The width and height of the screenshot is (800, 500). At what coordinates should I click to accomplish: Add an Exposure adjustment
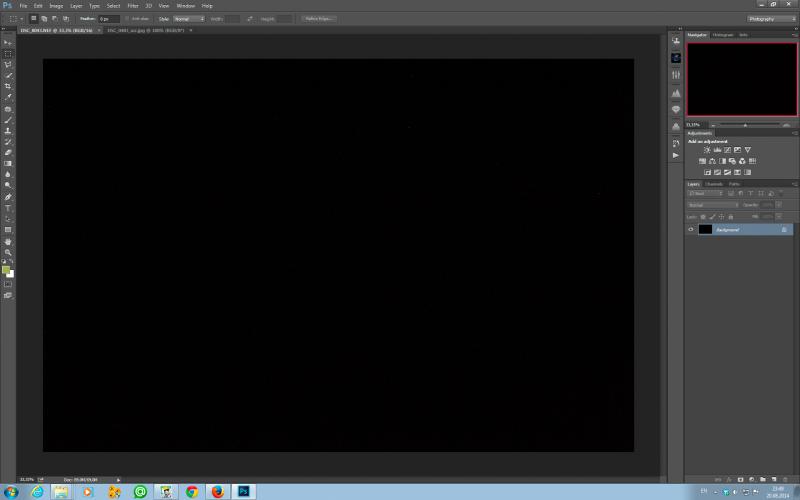coord(737,150)
